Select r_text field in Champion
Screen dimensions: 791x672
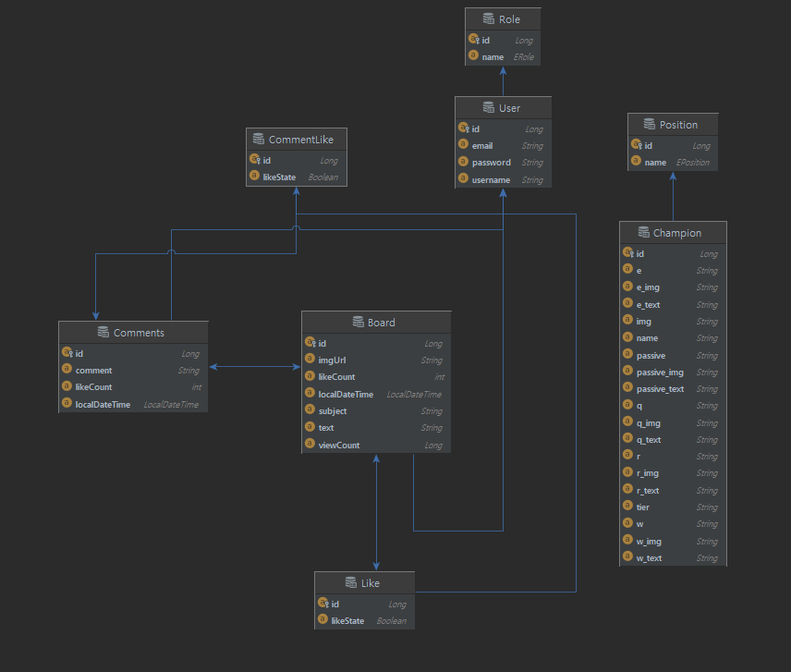click(x=673, y=491)
